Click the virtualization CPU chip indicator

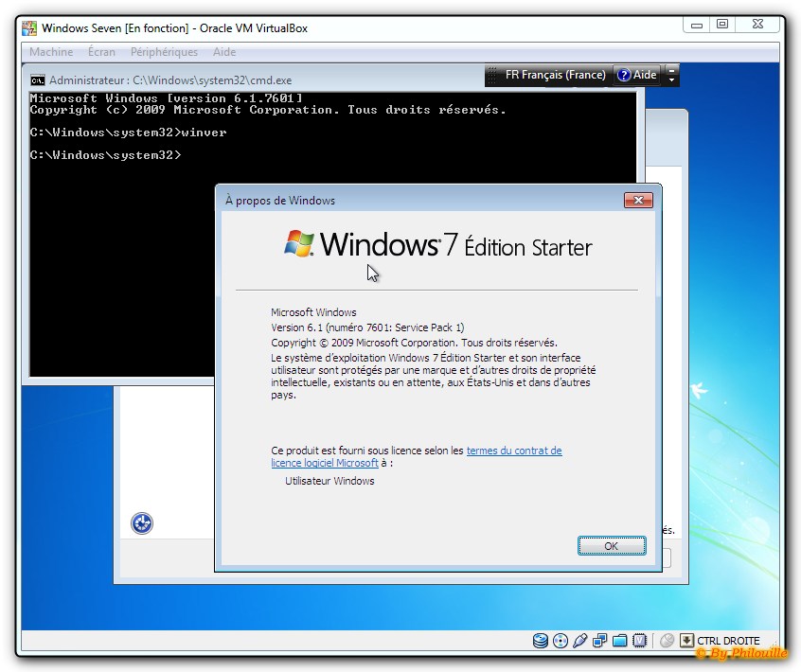(x=640, y=641)
